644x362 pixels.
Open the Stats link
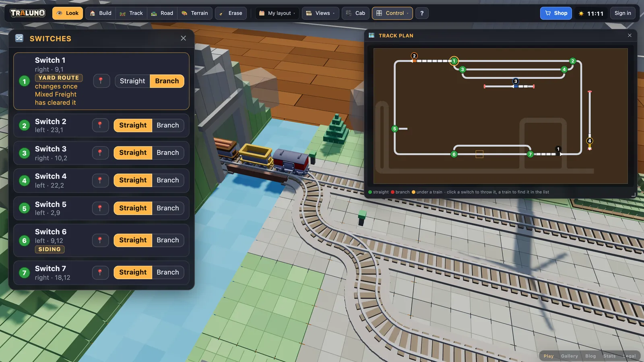pos(609,356)
